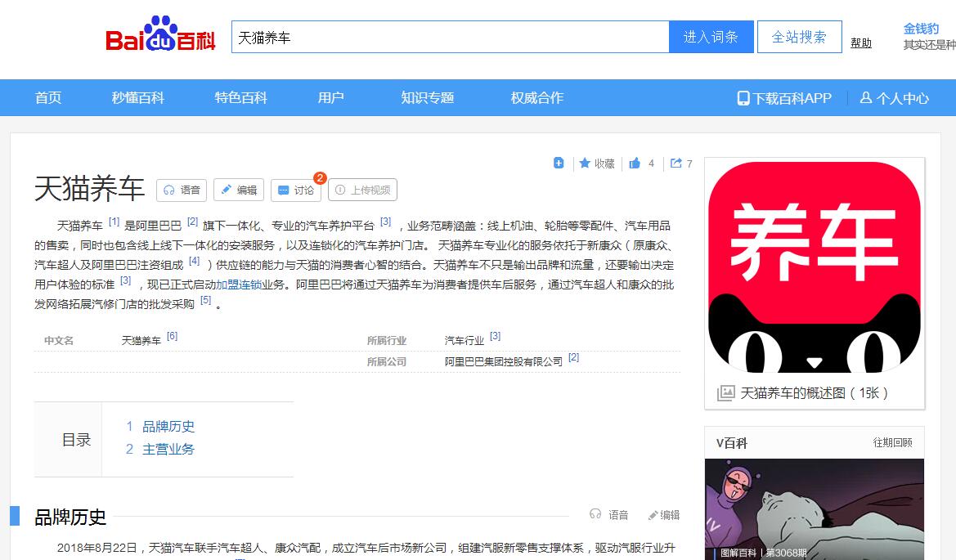Click 往期回顾 in V百科 panel
This screenshot has height=560, width=956.
(x=892, y=442)
